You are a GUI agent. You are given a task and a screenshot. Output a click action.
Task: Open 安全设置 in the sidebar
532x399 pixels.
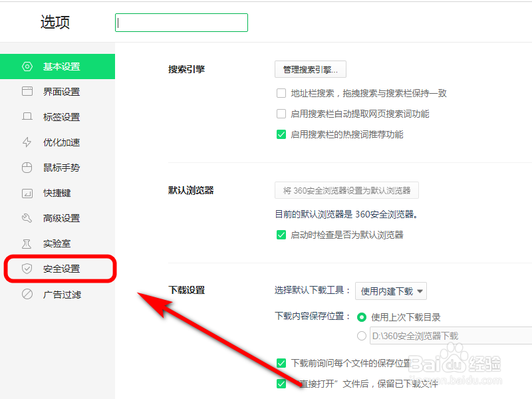tap(57, 269)
